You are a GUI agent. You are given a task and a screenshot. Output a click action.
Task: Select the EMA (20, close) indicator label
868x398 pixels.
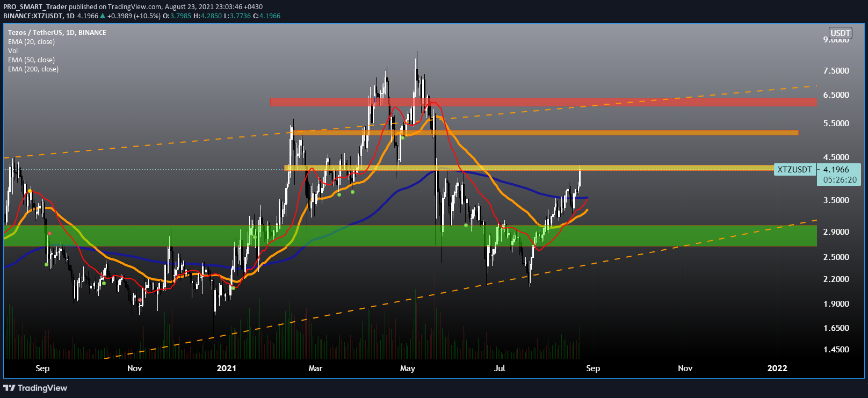tap(31, 42)
